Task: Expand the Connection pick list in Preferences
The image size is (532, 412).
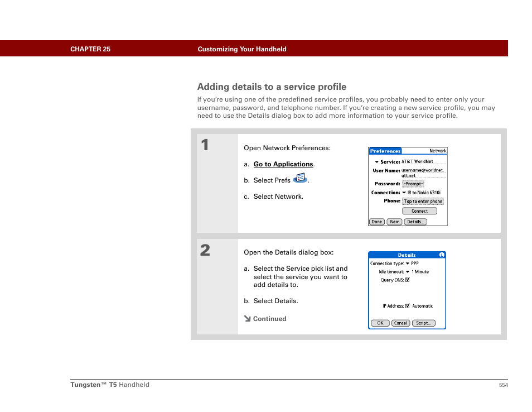Action: 404,193
